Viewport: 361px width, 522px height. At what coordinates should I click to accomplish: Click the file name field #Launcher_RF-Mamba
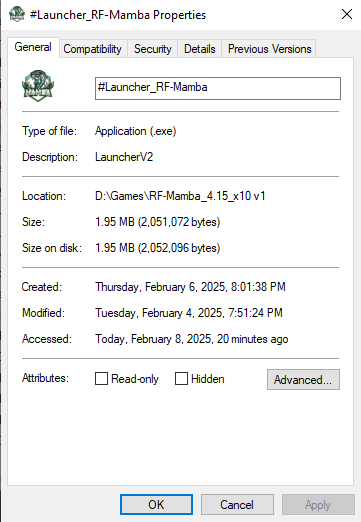pyautogui.click(x=218, y=88)
